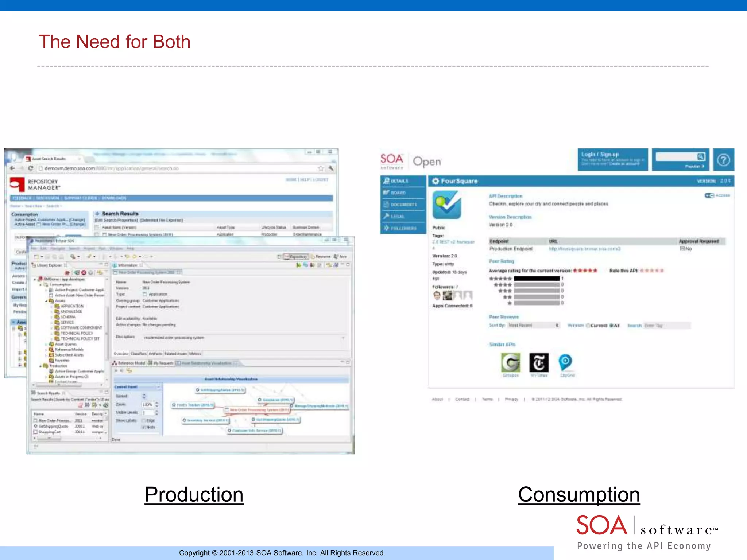Click the new item toolbar icon in Eclipse

click(x=37, y=256)
